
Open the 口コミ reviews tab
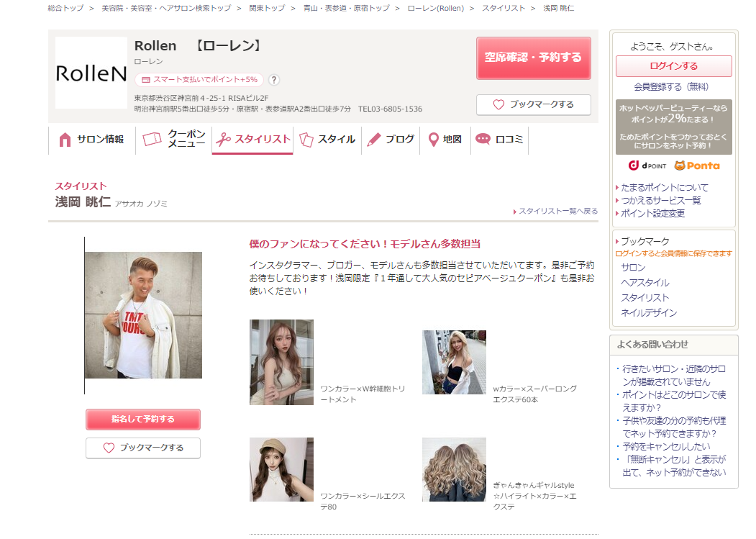[x=499, y=140]
